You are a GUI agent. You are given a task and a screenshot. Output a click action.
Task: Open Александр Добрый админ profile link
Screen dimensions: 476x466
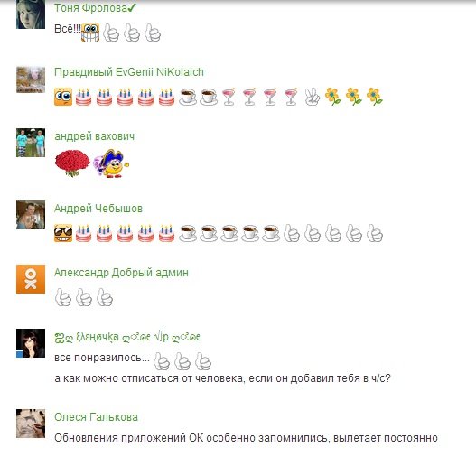tap(121, 273)
